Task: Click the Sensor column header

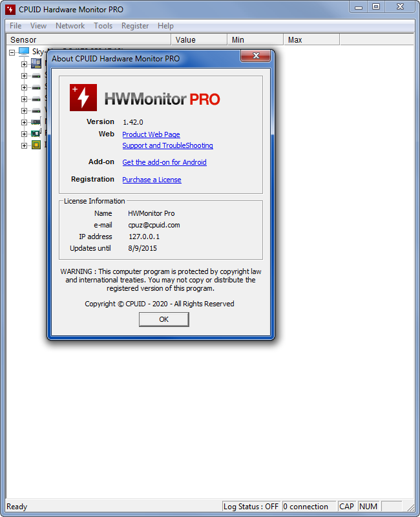Action: [89, 39]
